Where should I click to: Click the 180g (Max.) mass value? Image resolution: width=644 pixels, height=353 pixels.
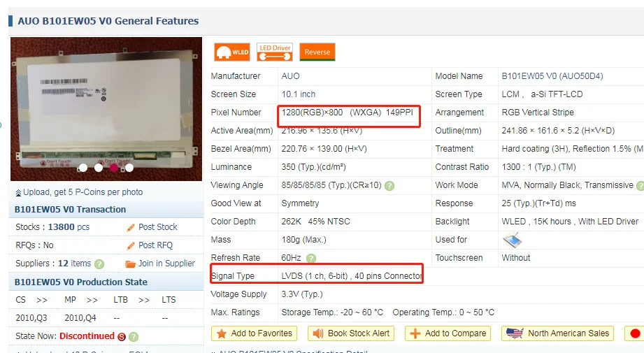click(x=304, y=239)
